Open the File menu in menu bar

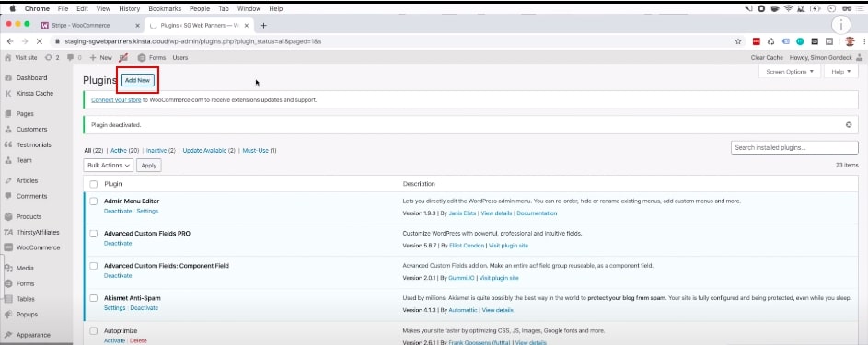(x=64, y=9)
